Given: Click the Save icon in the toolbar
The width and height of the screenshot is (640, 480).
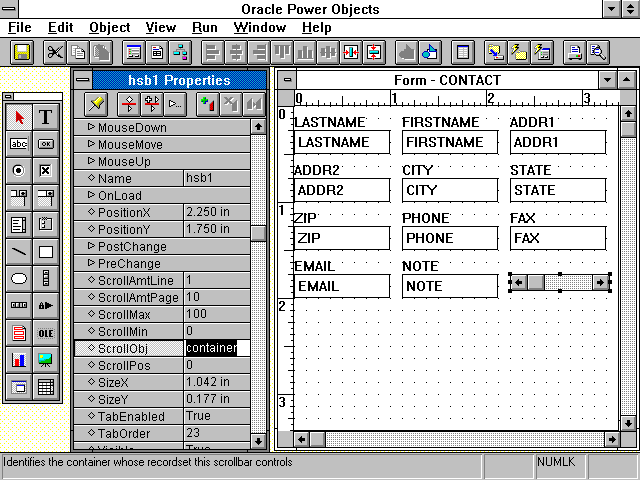Looking at the screenshot, I should (21, 52).
